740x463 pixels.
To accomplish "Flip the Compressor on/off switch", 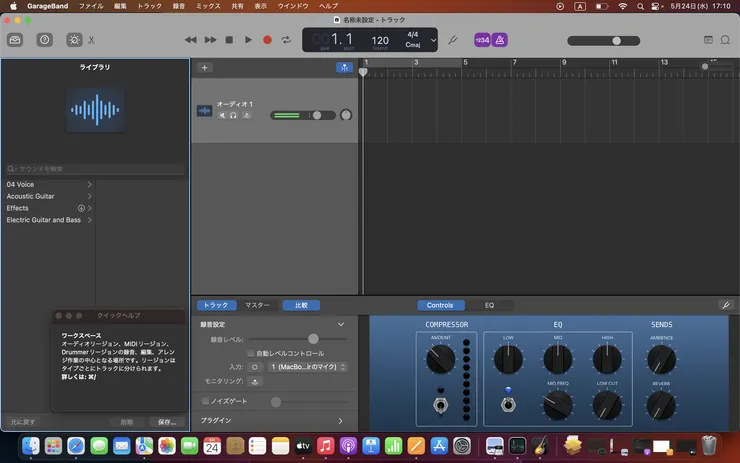I will pyautogui.click(x=440, y=405).
